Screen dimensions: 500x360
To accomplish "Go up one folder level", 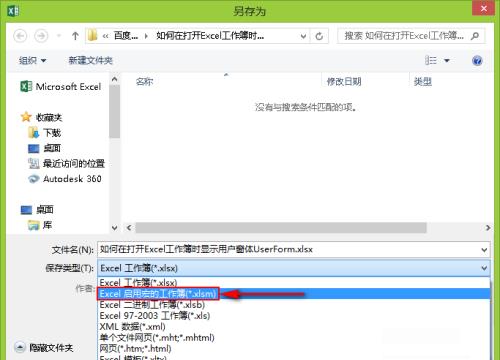I will pos(75,36).
